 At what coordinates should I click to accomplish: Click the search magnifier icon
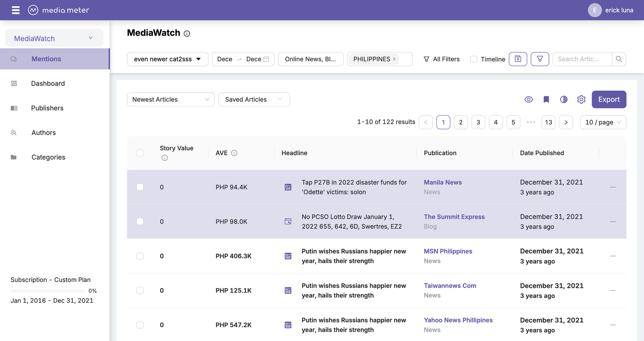619,59
